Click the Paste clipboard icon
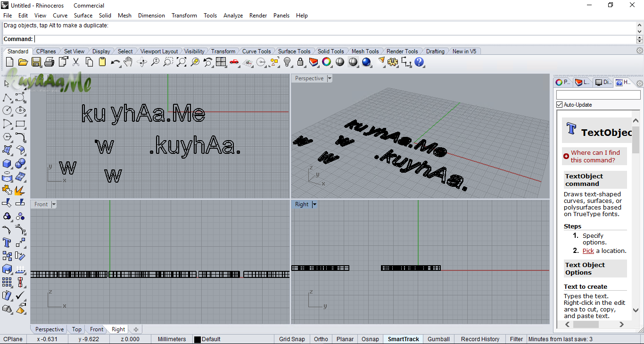This screenshot has width=644, height=344. (x=102, y=62)
